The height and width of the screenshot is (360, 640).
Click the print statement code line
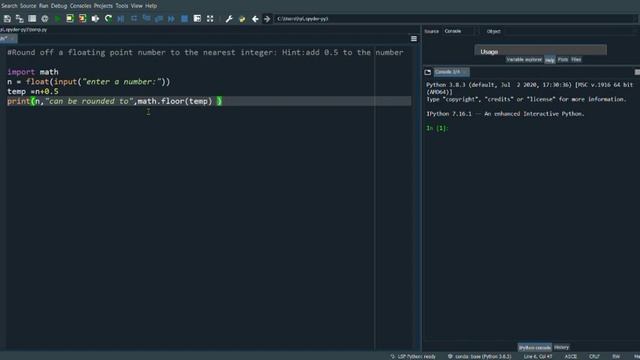[114, 101]
